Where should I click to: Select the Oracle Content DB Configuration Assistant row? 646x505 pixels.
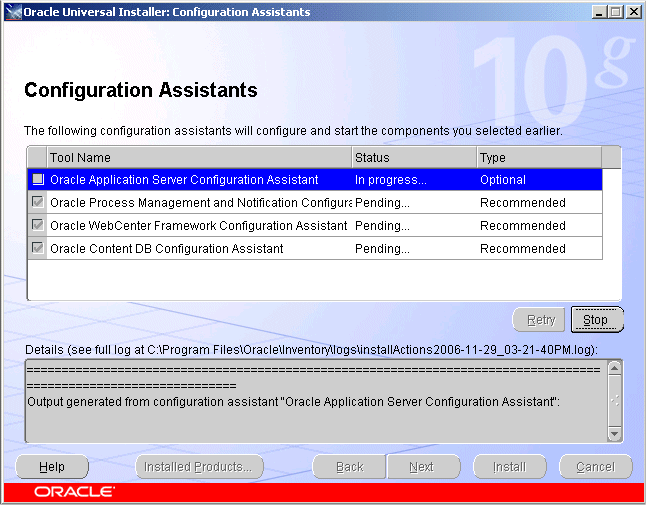(x=315, y=248)
